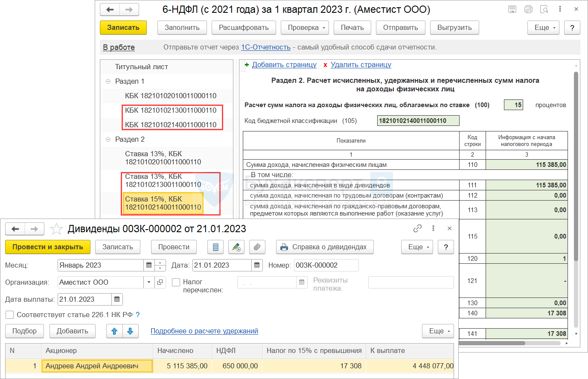Follow the 1С-Отчетность link
Screen dimensions: 588x379
click(x=265, y=47)
